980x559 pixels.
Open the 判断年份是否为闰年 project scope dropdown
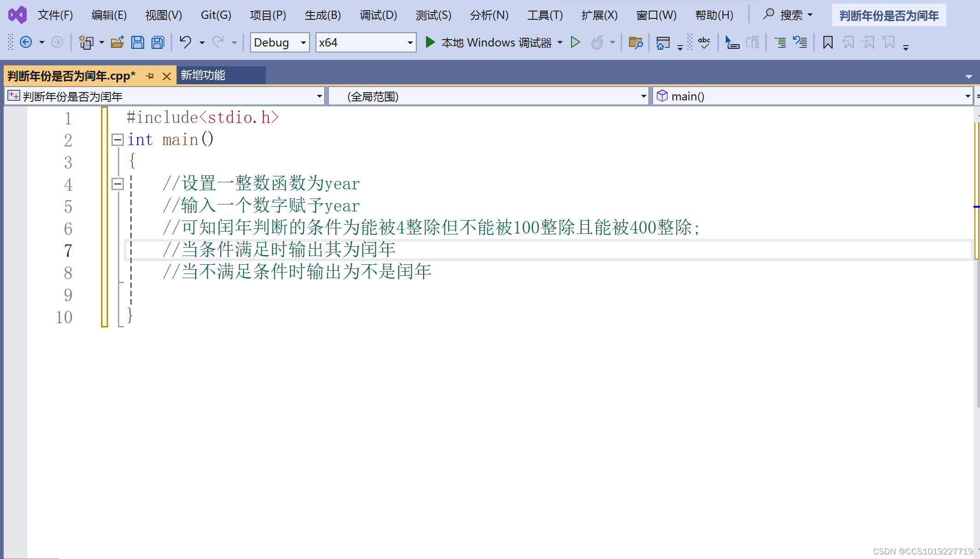click(165, 96)
